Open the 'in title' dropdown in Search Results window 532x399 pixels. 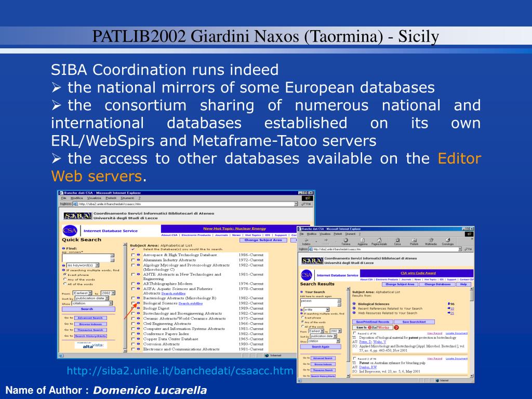316,310
